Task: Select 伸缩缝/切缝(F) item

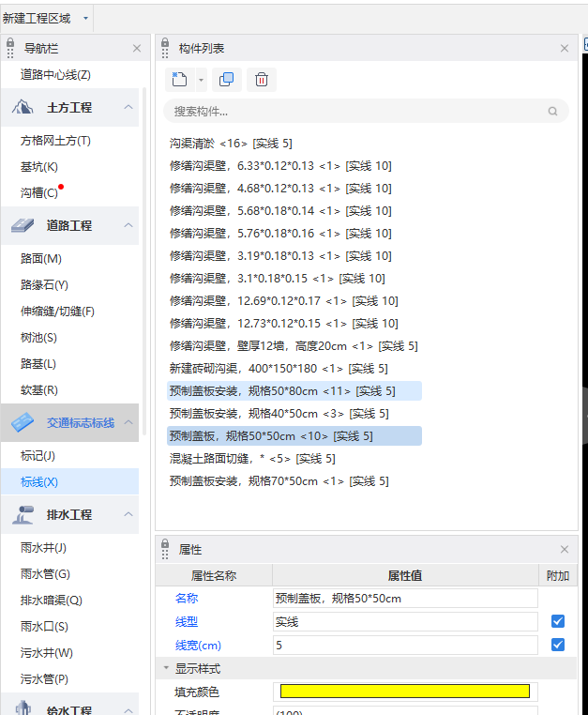Action: [x=57, y=312]
